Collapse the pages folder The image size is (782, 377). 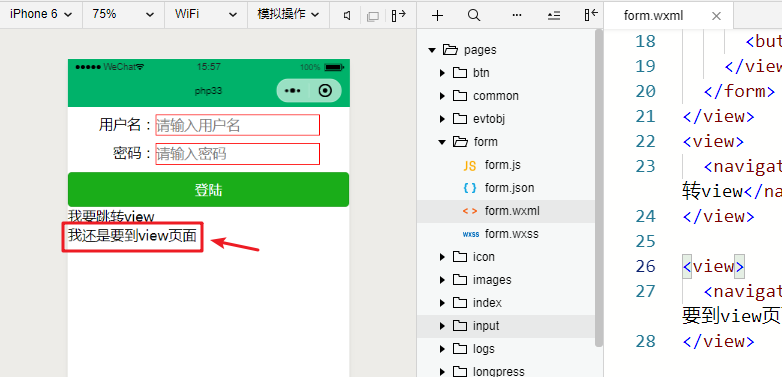(432, 50)
